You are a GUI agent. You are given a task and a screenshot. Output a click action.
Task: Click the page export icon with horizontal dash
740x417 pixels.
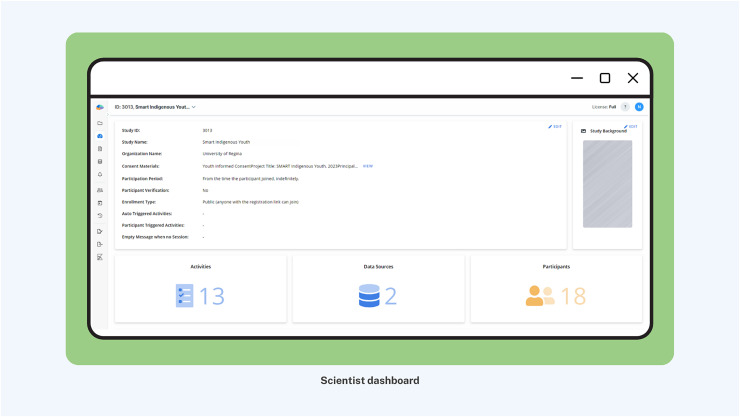click(100, 244)
